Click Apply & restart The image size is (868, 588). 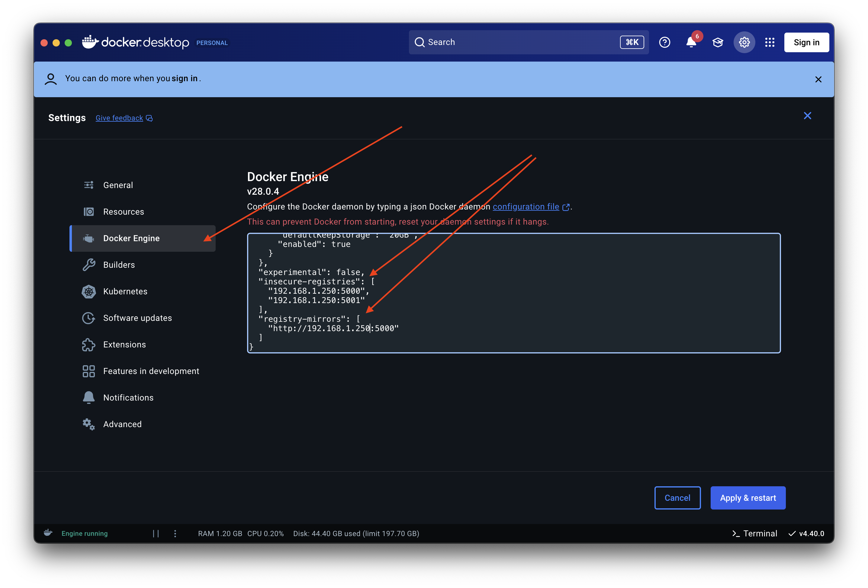tap(748, 498)
